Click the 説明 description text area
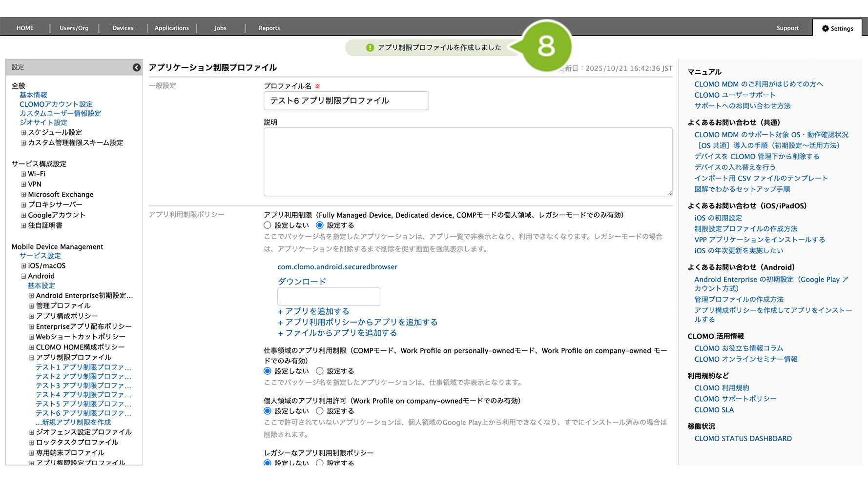 [468, 162]
